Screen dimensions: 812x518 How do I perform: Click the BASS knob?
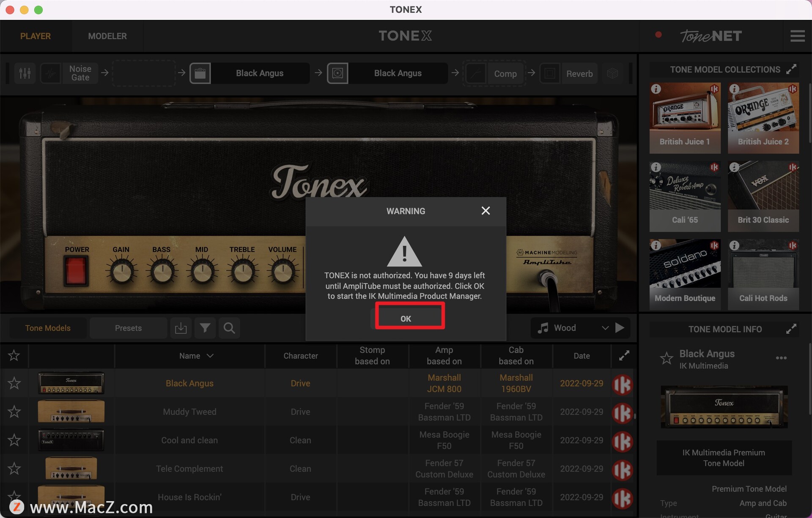coord(162,271)
